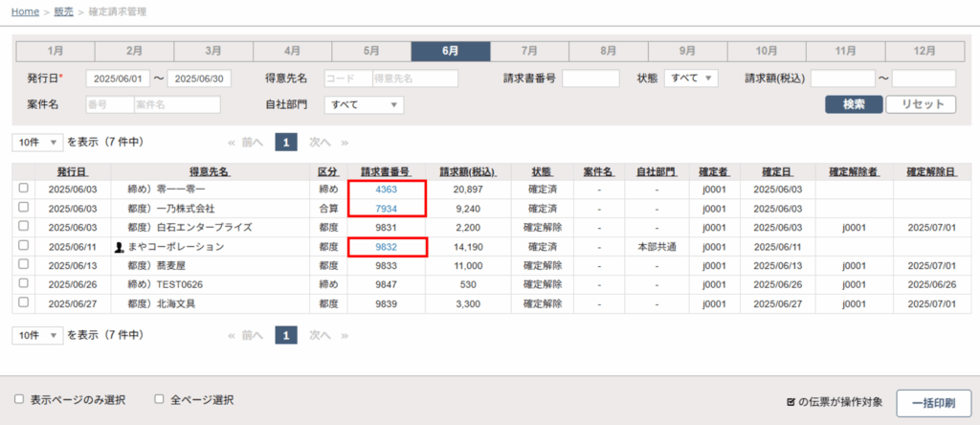Sort by 得意先名 column header
Screen dimensions: 980x425
210,171
